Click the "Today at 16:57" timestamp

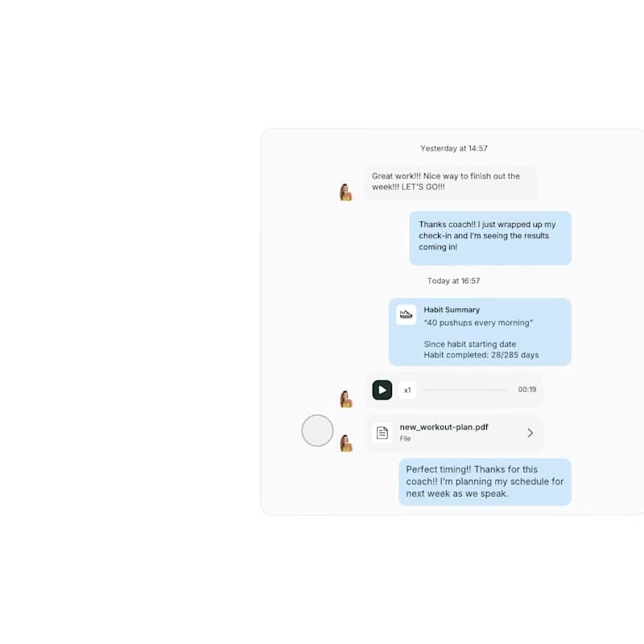coord(453,281)
